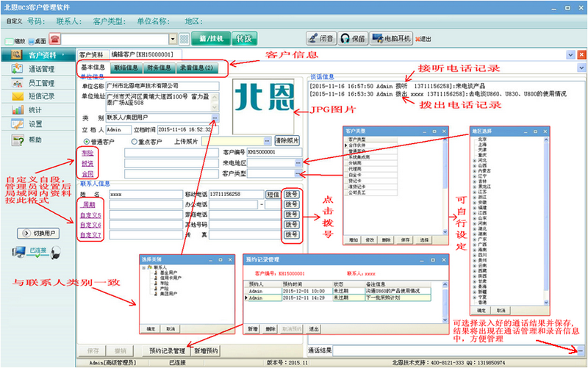
Task: Expand the 河北 node in 地区选择
Action: pos(475,160)
